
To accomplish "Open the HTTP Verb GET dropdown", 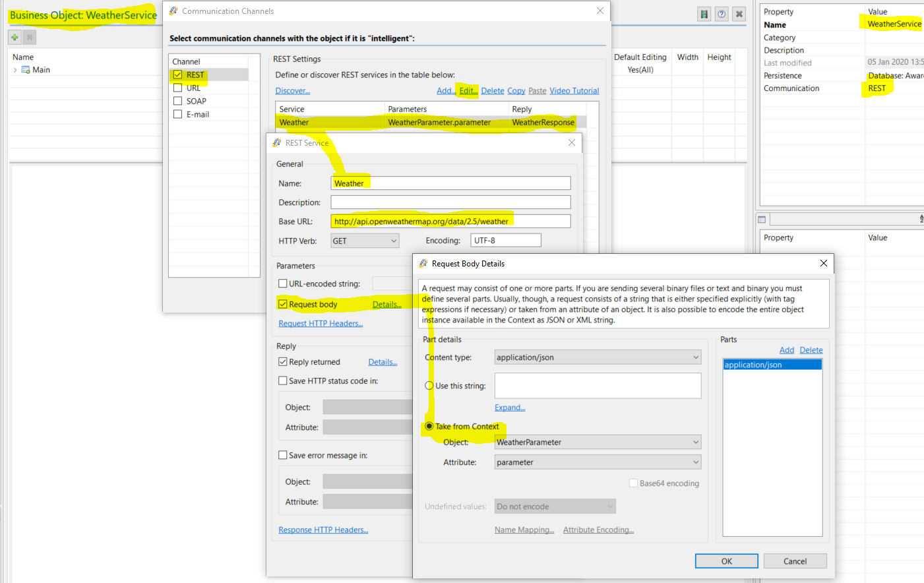I will tap(365, 241).
